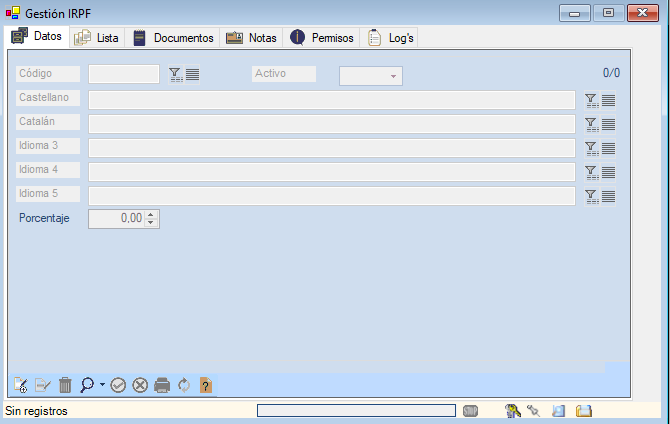Click the printer icon in bottom toolbar
The width and height of the screenshot is (670, 424).
click(x=162, y=385)
